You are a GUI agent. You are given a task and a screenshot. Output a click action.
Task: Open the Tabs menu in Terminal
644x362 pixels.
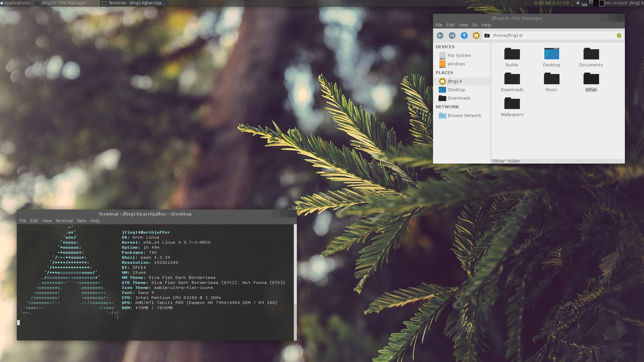point(81,221)
